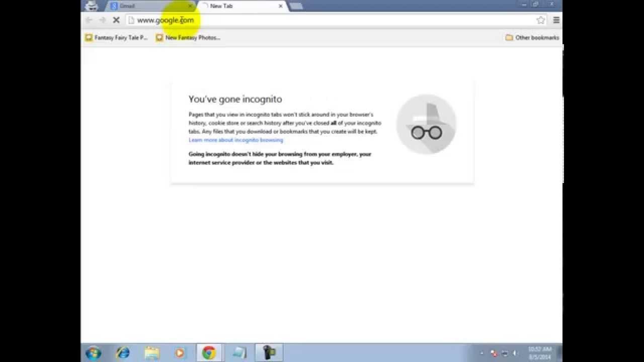Open Windows Explorer folder from taskbar
The image size is (644, 362).
[x=151, y=353]
